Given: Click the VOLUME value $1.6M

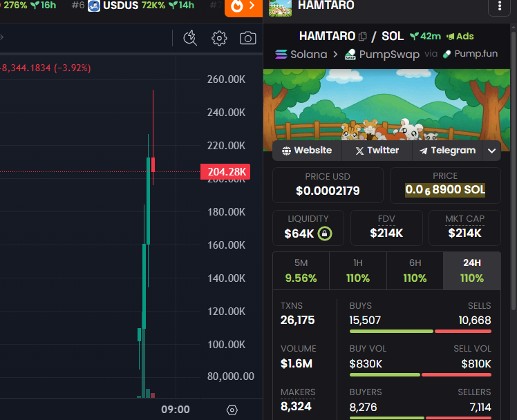Looking at the screenshot, I should pos(296,363).
